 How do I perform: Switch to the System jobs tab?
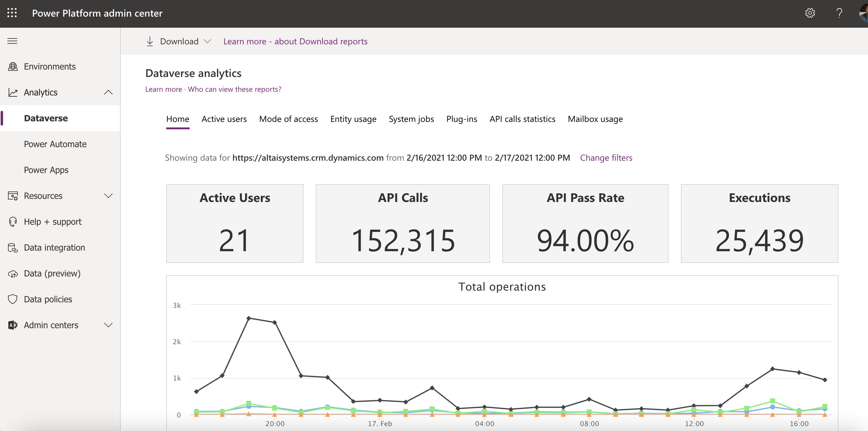coord(411,119)
